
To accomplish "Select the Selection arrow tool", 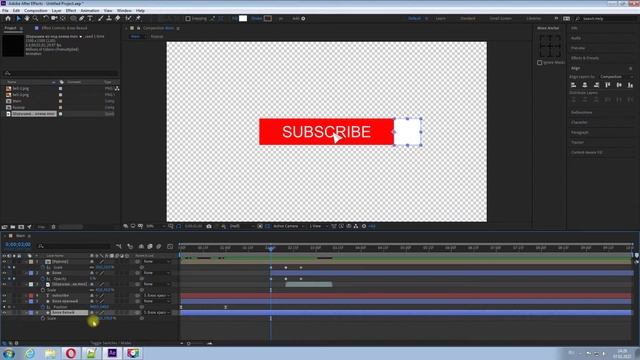I will tap(18, 18).
